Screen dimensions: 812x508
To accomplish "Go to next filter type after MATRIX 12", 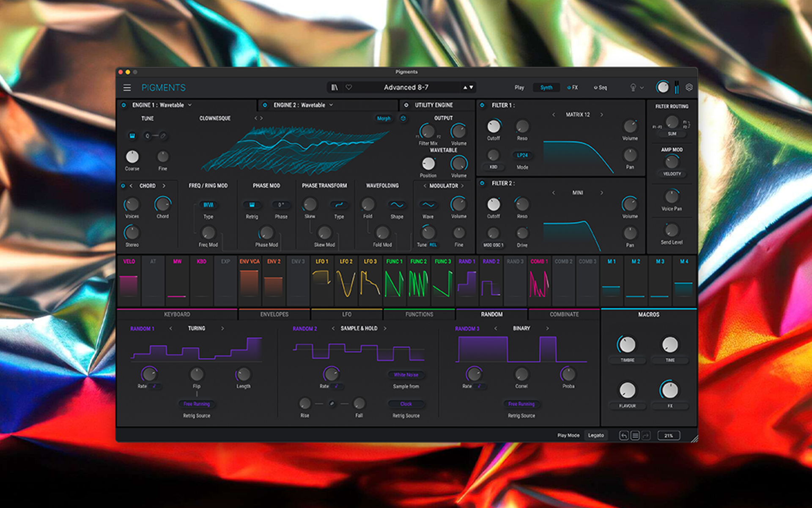I will 601,115.
